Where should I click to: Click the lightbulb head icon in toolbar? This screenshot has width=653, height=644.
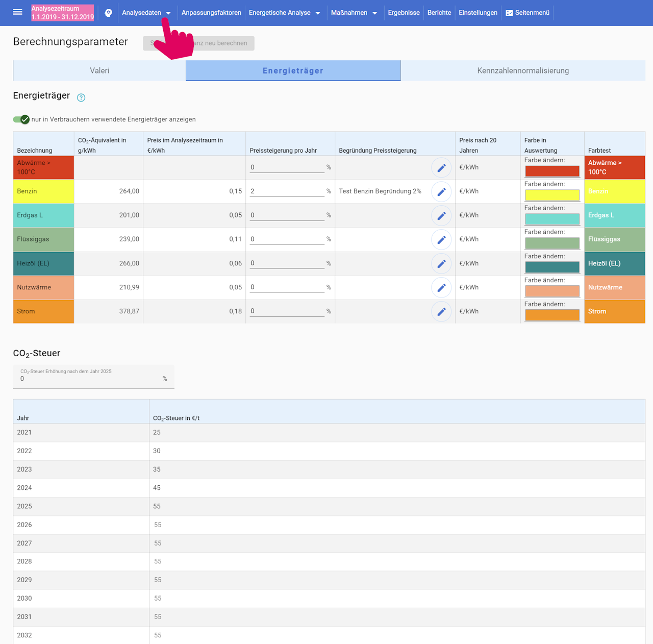(108, 13)
